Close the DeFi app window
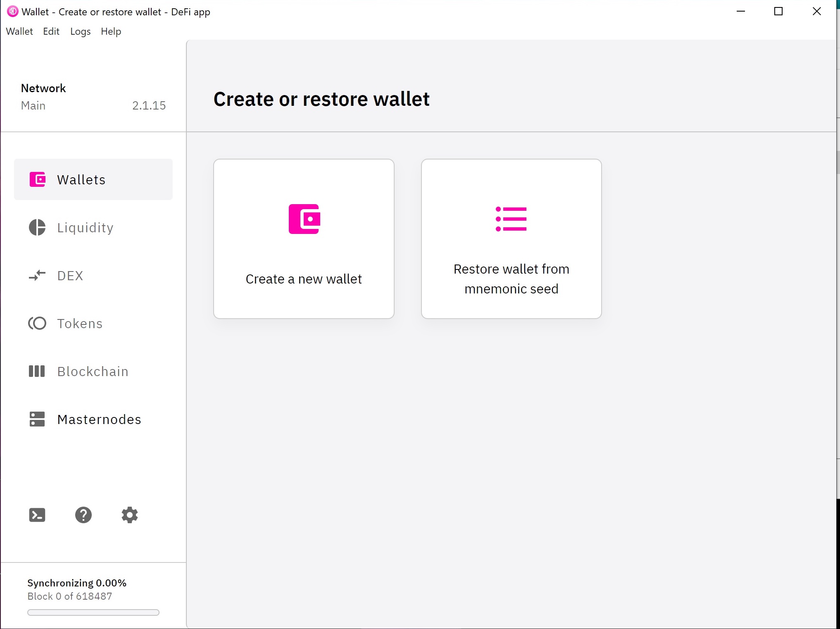 [817, 12]
